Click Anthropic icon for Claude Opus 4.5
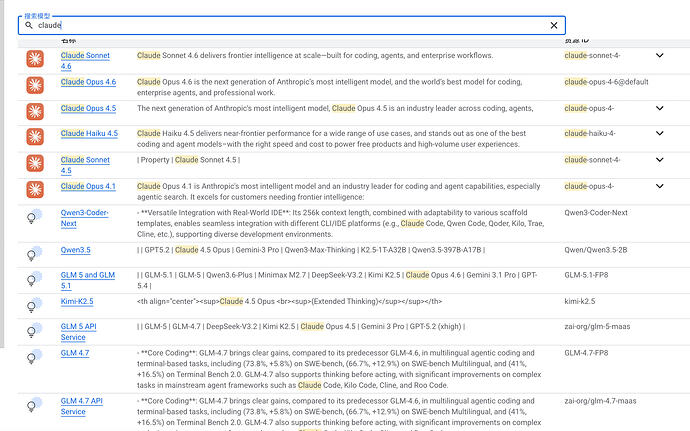Image resolution: width=690 pixels, height=431 pixels. click(35, 111)
